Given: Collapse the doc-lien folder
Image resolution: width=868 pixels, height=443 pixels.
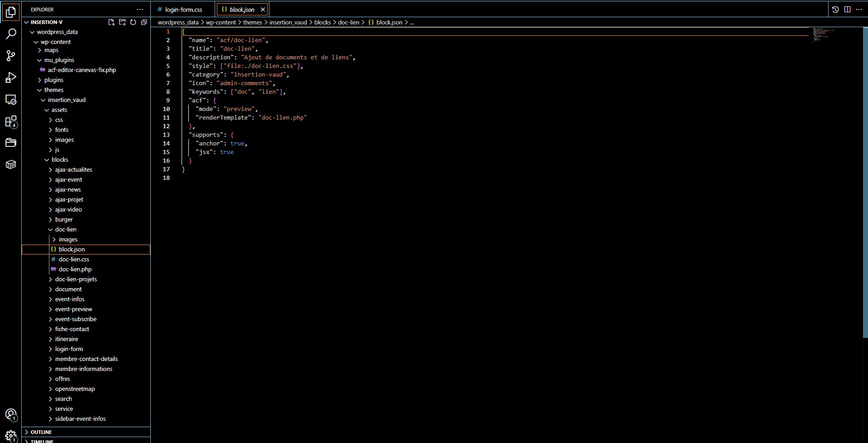Looking at the screenshot, I should tap(66, 230).
